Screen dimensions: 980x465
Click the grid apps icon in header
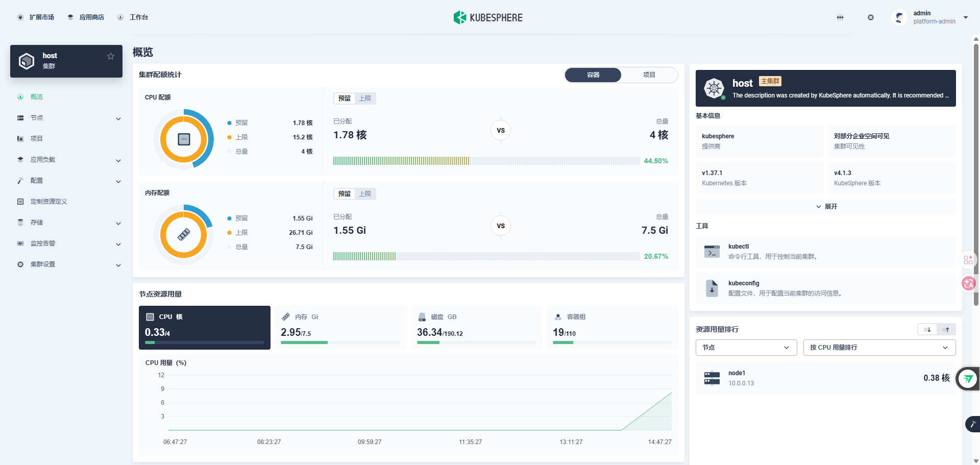[840, 17]
